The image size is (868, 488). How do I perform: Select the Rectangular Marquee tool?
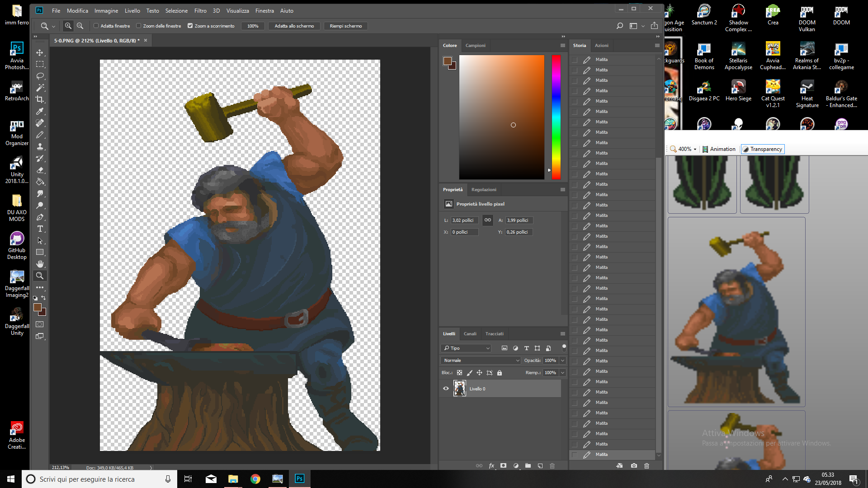coord(40,64)
